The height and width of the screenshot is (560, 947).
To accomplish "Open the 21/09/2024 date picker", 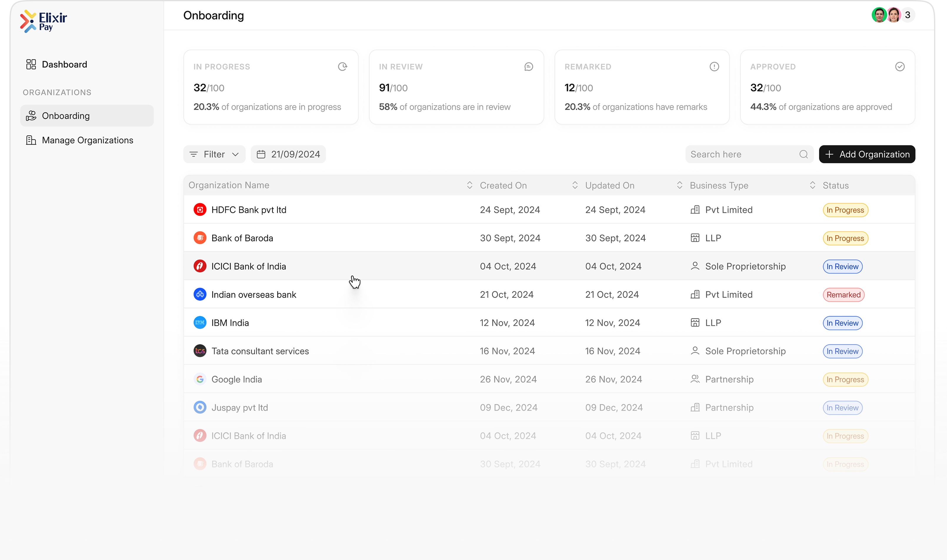I will 288,154.
